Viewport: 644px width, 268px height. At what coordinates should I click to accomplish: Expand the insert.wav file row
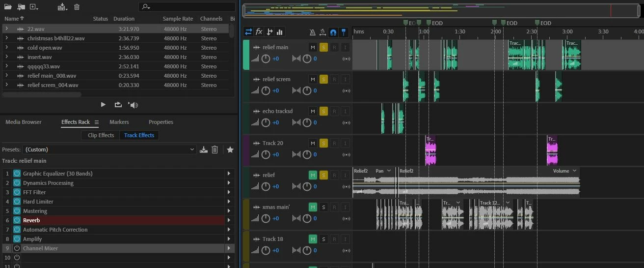[6, 57]
